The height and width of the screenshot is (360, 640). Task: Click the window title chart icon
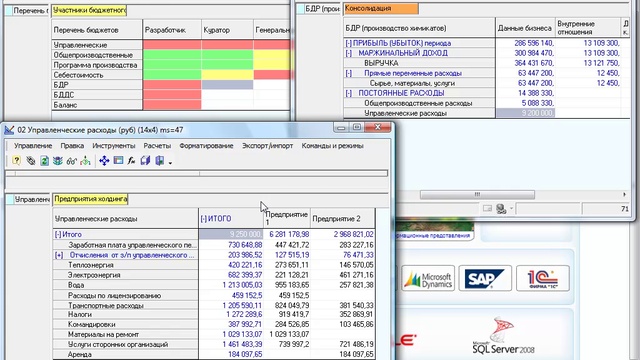point(9,130)
